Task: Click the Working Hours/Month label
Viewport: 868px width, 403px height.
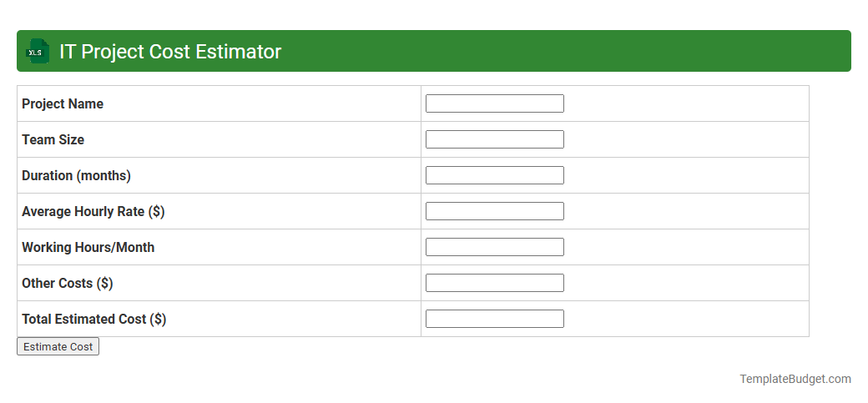Action: [88, 248]
